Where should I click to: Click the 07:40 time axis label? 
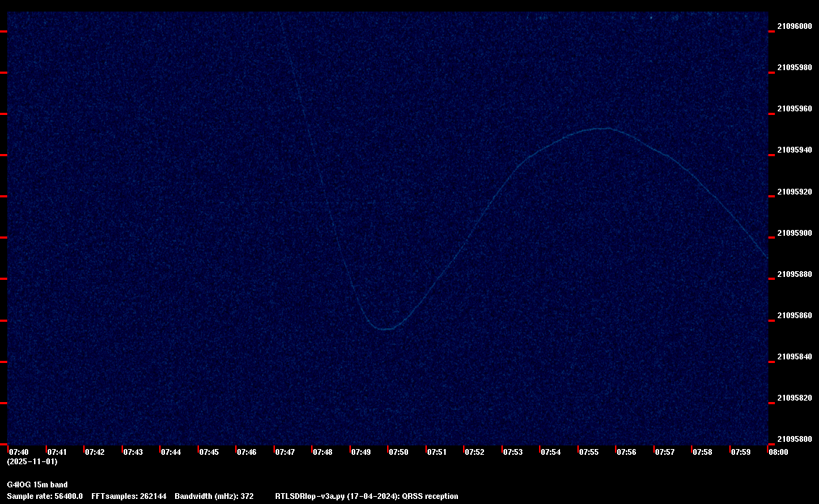[20, 452]
